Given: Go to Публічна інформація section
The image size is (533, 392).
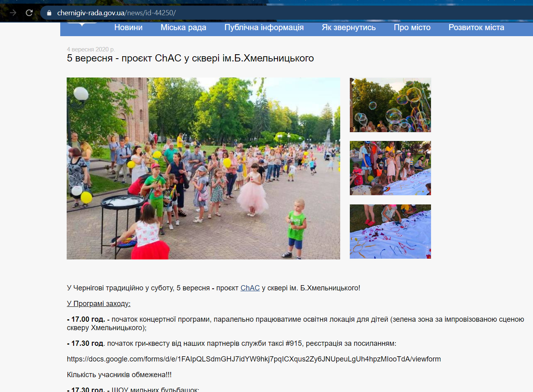Looking at the screenshot, I should click(x=264, y=28).
